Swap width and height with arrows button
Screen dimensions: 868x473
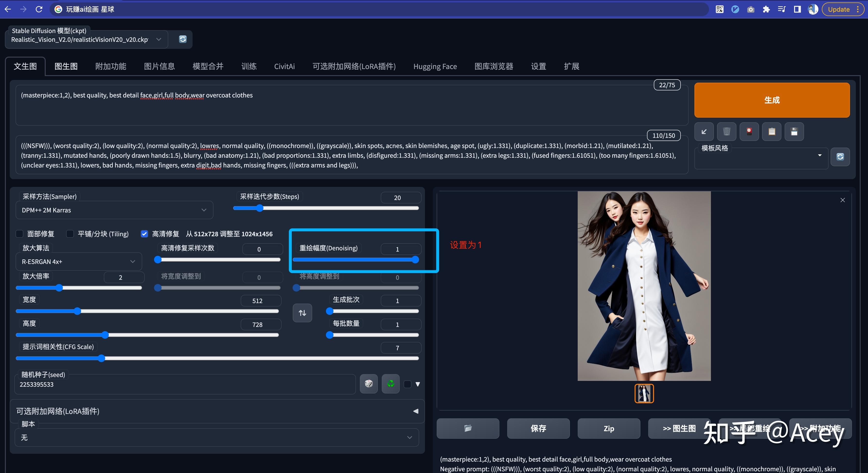(302, 313)
